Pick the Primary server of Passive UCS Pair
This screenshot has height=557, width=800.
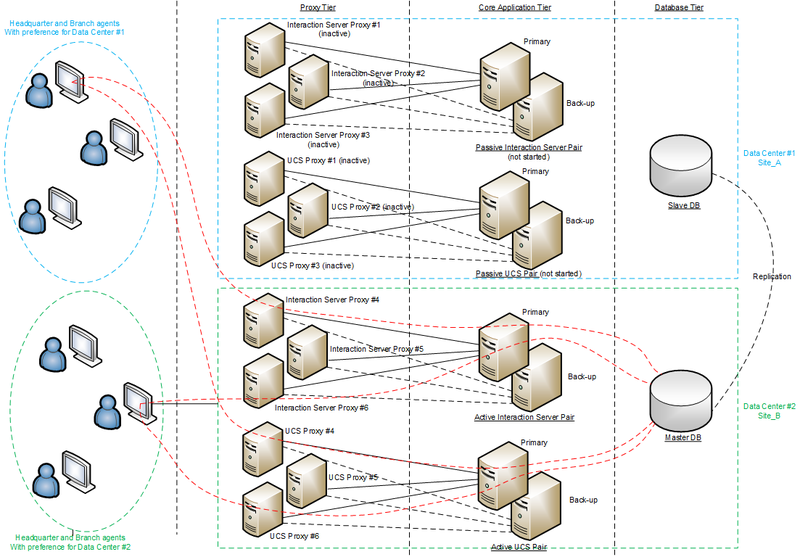point(504,206)
